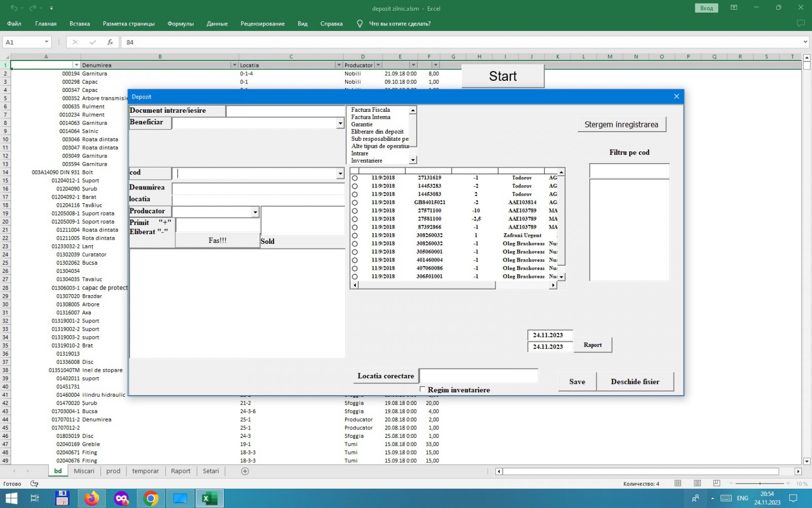The height and width of the screenshot is (508, 812).
Task: Add a new sheet with plus icon
Action: [x=245, y=471]
